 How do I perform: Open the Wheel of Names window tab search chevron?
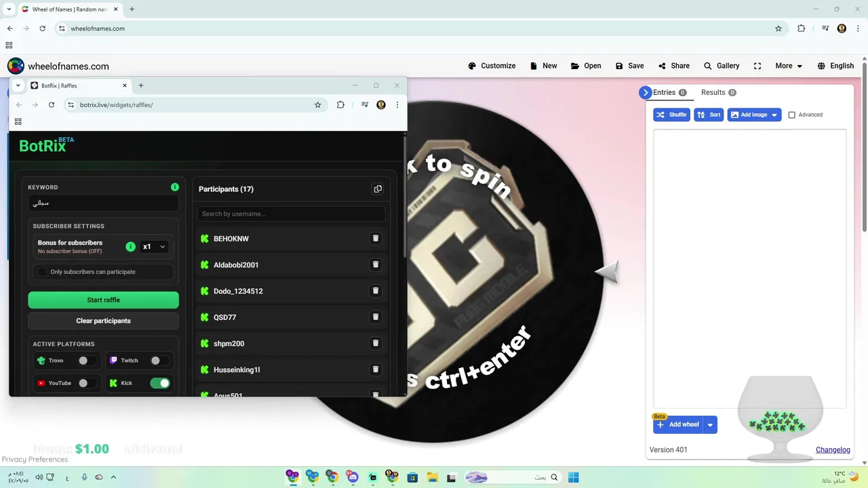pos(9,9)
